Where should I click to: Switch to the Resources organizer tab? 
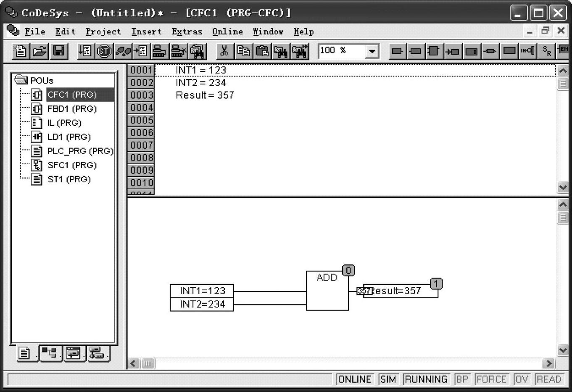(98, 354)
